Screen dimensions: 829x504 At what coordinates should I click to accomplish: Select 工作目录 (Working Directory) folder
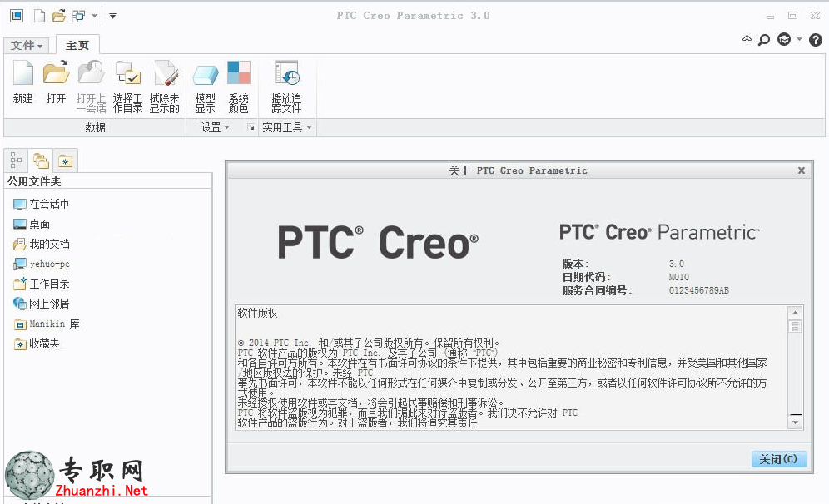42,284
